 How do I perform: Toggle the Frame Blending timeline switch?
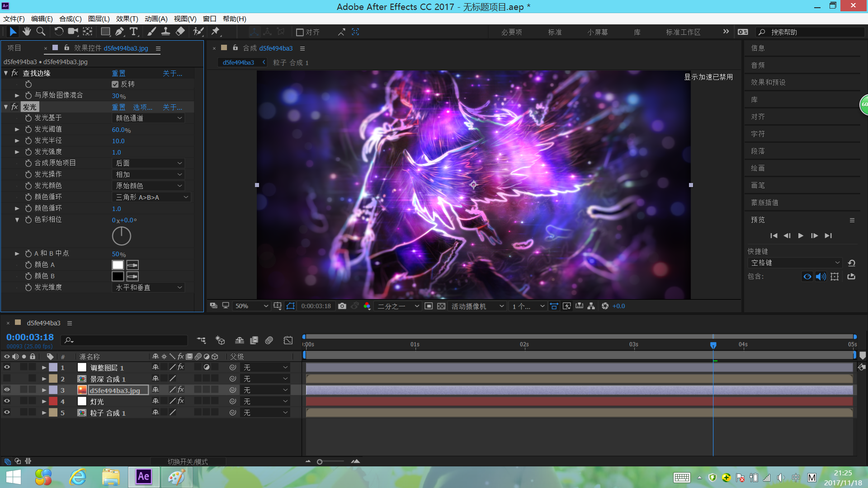pos(254,340)
